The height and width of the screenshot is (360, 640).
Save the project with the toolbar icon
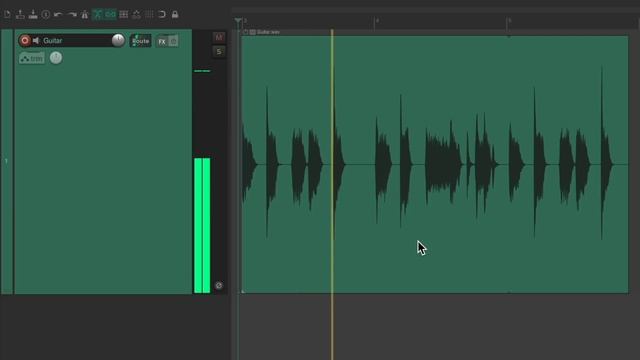33,15
